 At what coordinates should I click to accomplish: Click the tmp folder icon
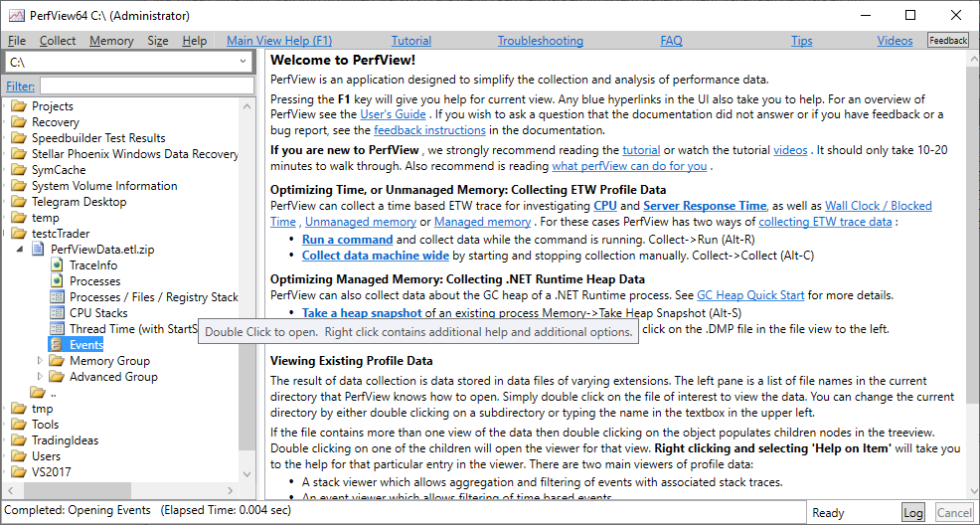tap(19, 409)
